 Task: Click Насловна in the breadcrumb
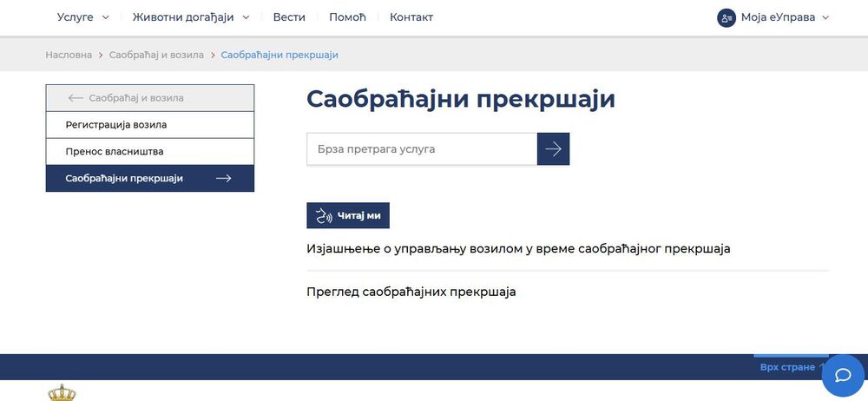coord(69,55)
